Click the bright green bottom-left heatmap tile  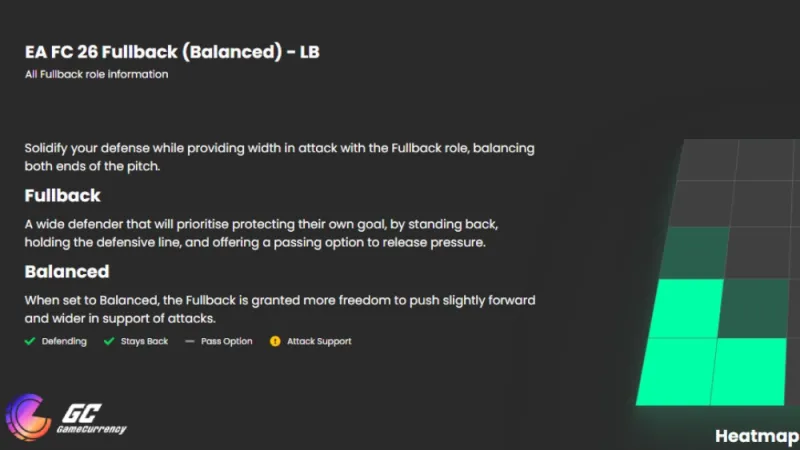[674, 371]
